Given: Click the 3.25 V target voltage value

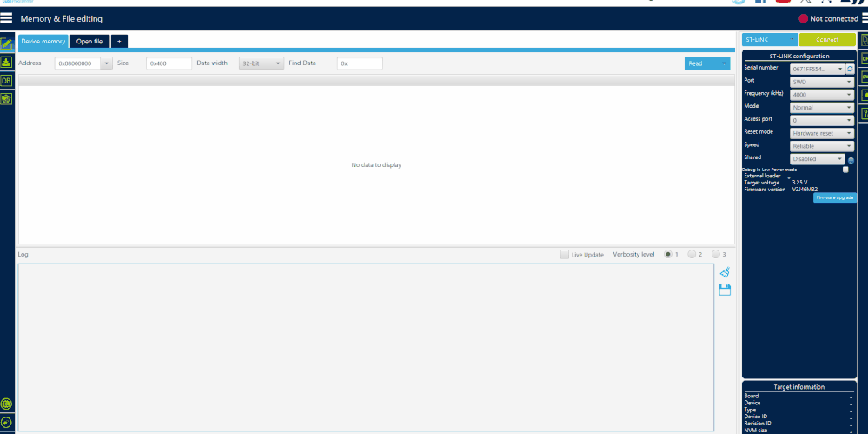Looking at the screenshot, I should [800, 183].
